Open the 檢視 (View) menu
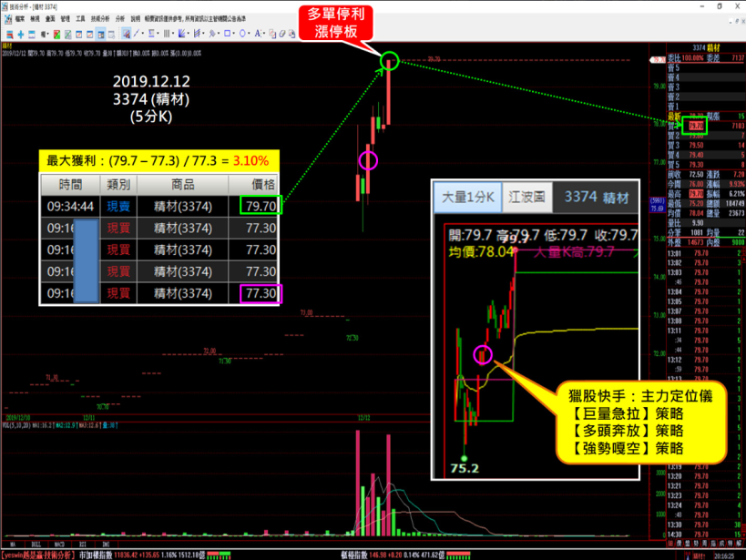The image size is (746, 560). [x=35, y=19]
